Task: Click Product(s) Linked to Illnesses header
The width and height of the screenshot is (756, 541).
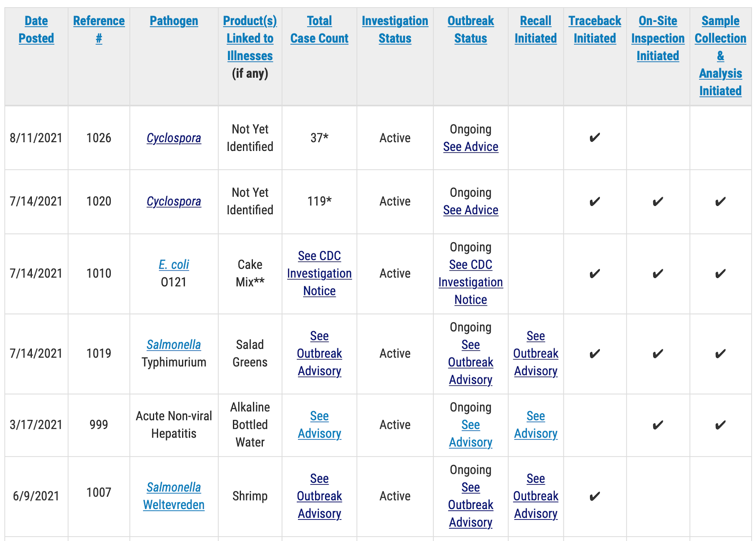Action: pos(250,38)
